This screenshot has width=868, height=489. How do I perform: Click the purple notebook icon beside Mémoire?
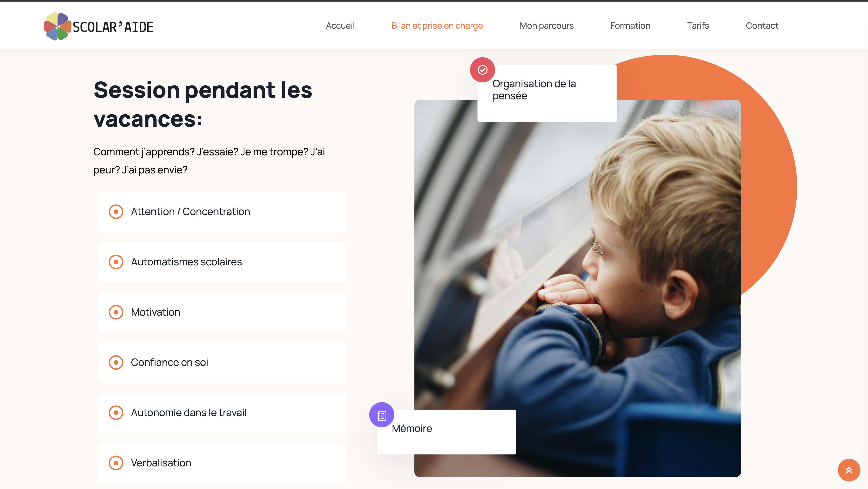[x=382, y=415]
